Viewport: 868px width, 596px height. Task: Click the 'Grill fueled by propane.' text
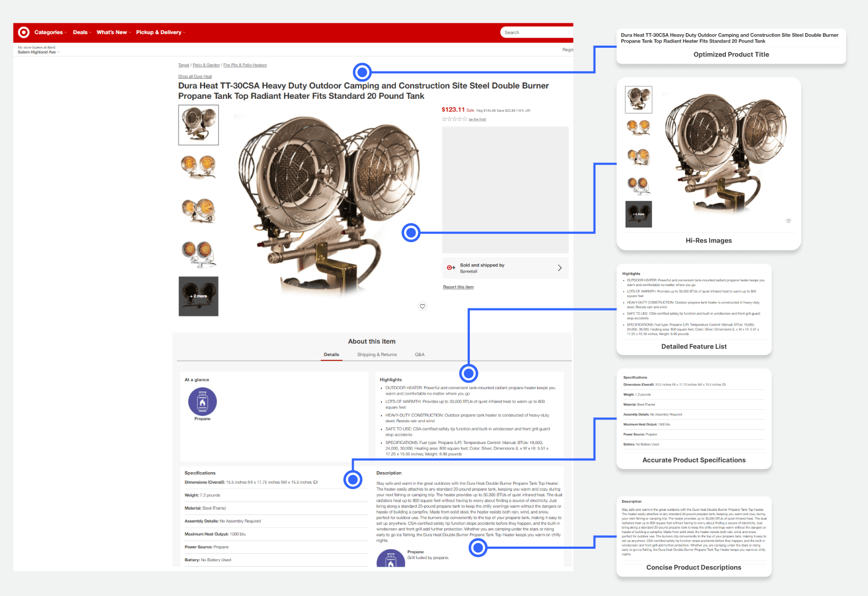(x=428, y=558)
